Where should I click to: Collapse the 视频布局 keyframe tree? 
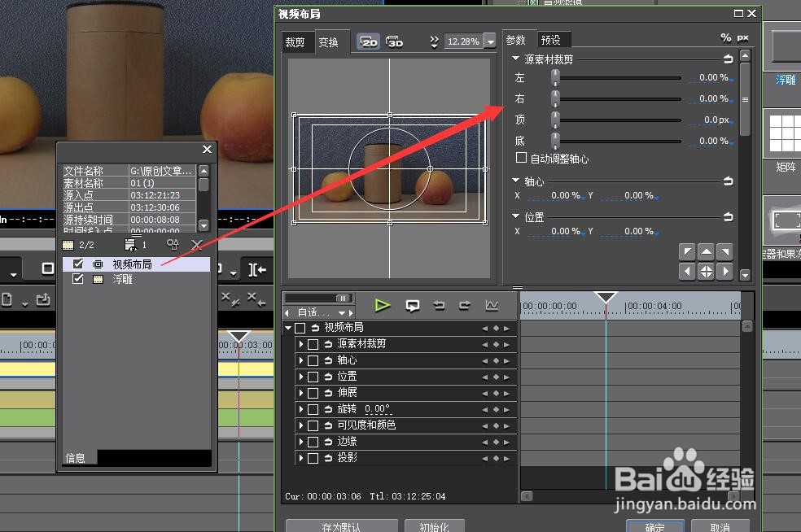pyautogui.click(x=288, y=328)
